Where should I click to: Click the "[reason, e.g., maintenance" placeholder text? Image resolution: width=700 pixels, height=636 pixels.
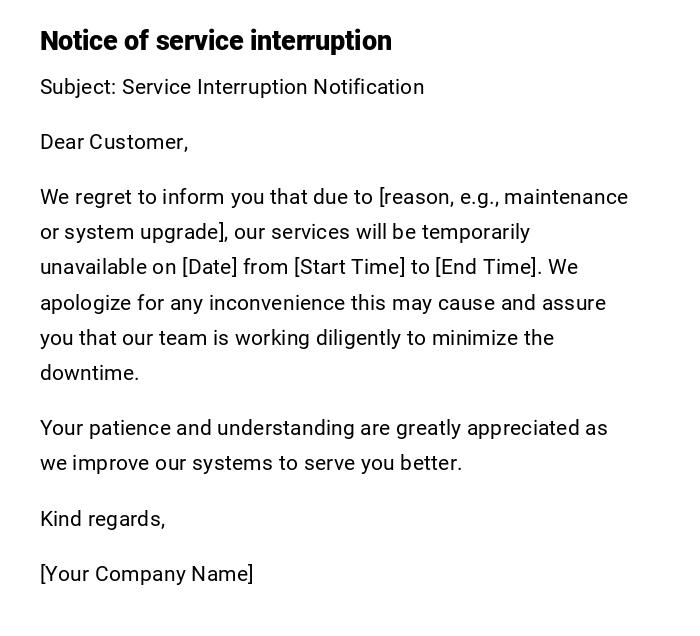pyautogui.click(x=503, y=197)
